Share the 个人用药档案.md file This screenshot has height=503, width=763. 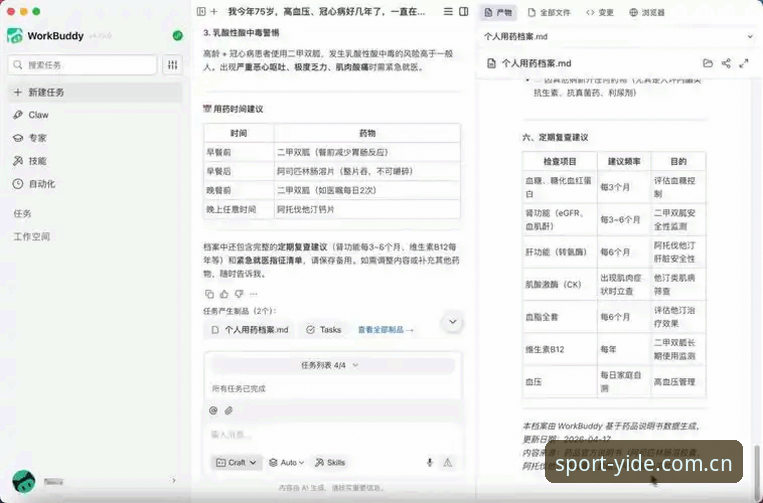click(726, 63)
